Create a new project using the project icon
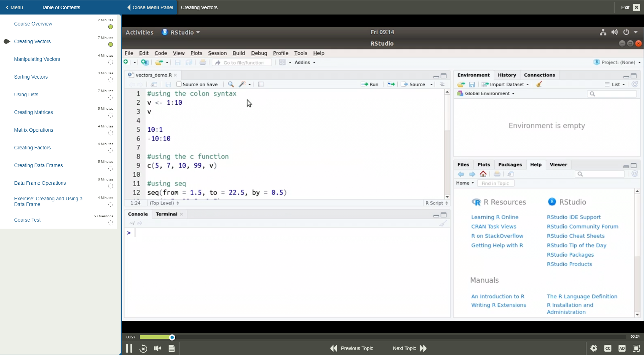644x355 pixels. point(144,62)
